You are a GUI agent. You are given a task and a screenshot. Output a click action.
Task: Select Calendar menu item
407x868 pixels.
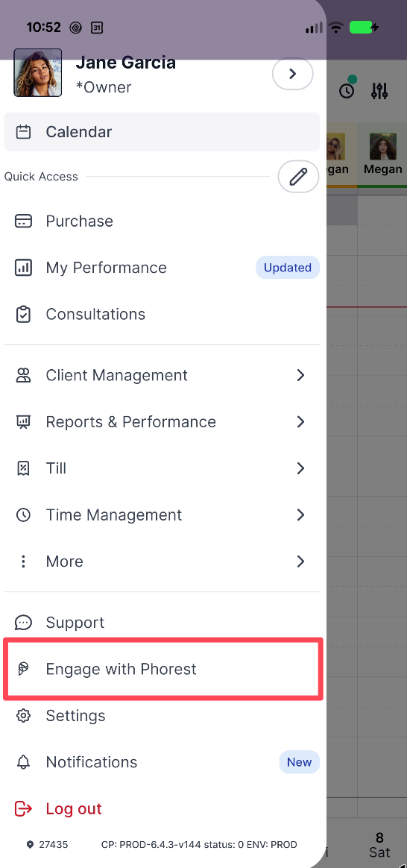point(162,132)
